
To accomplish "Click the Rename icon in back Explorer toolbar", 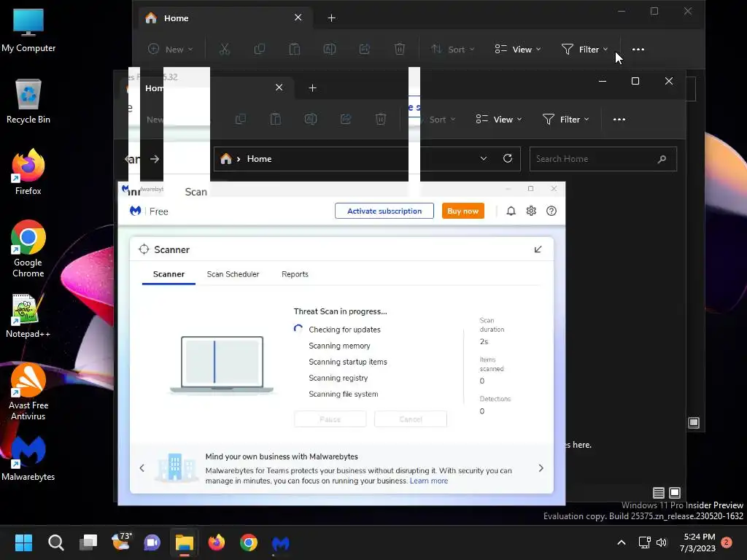I will pos(330,49).
